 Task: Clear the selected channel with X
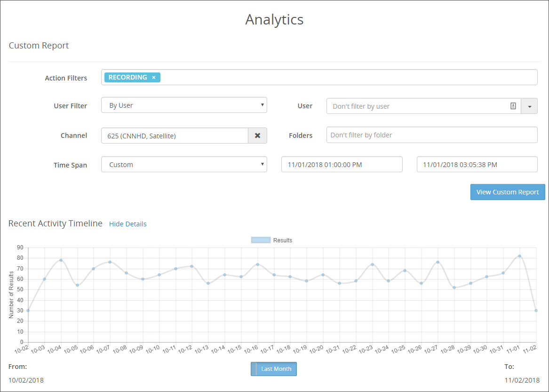coord(257,136)
